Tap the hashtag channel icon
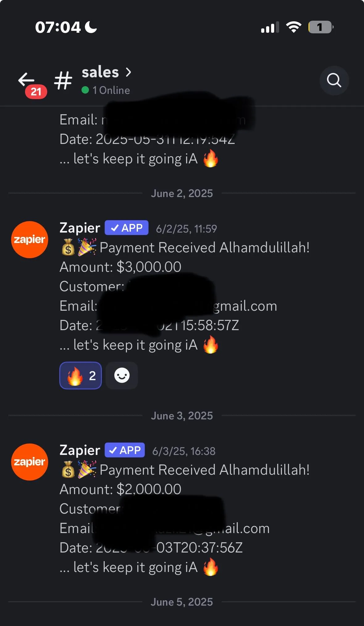Screen dimensions: 364x626 point(63,80)
